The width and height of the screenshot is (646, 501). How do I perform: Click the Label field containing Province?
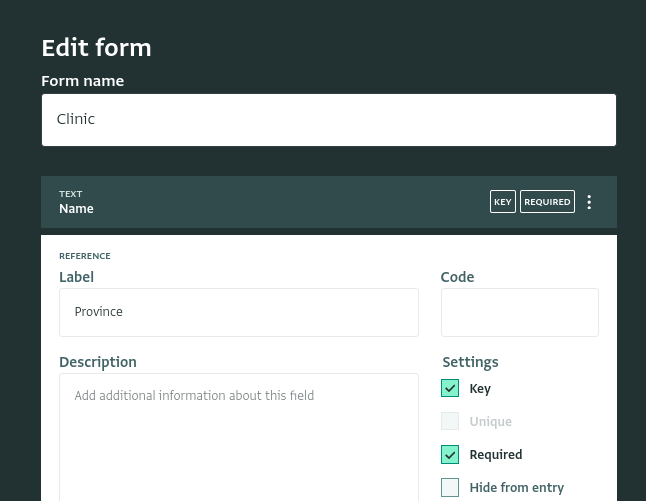[239, 312]
